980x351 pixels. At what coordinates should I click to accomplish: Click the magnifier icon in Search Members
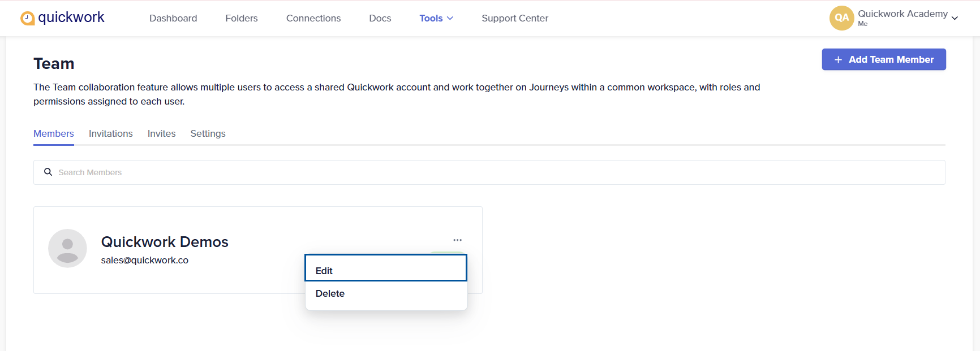coord(48,172)
